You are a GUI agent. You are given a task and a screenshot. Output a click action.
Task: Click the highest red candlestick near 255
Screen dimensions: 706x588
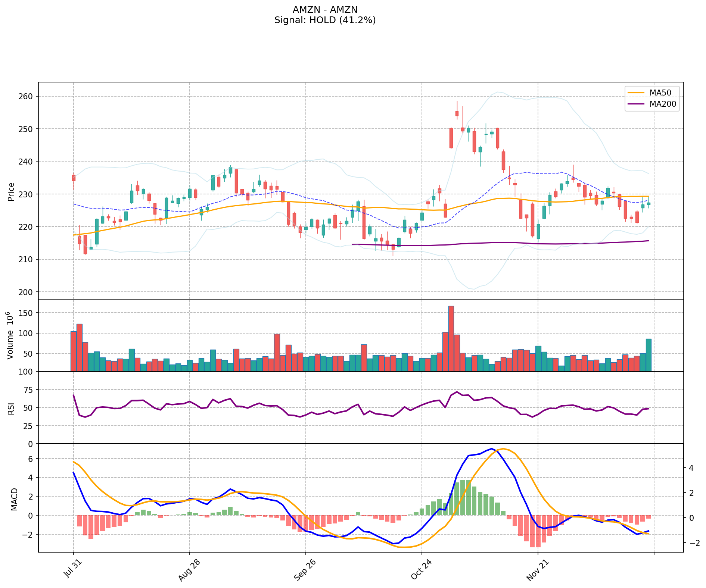click(457, 113)
